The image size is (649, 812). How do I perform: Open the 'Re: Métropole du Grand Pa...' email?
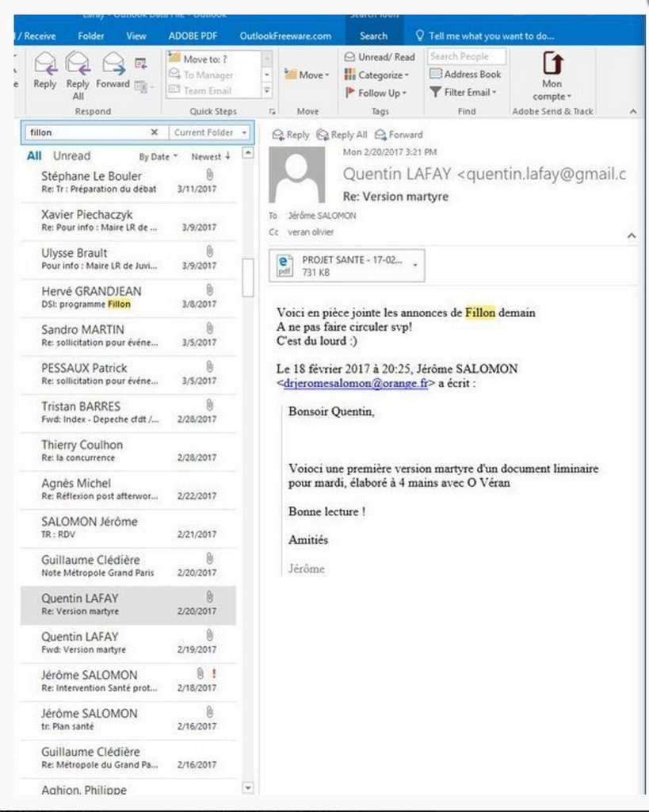128,757
